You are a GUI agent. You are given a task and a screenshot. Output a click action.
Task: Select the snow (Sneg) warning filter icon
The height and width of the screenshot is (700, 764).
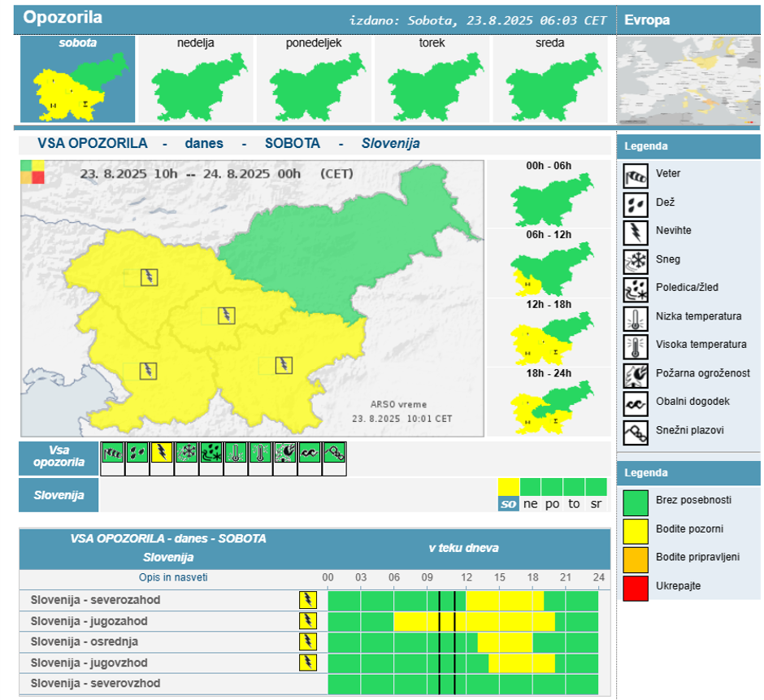pyautogui.click(x=187, y=453)
